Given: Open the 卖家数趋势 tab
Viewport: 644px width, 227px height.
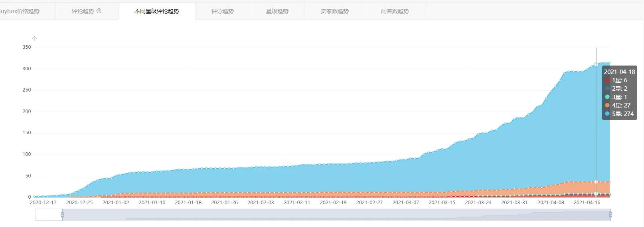Looking at the screenshot, I should coord(335,11).
